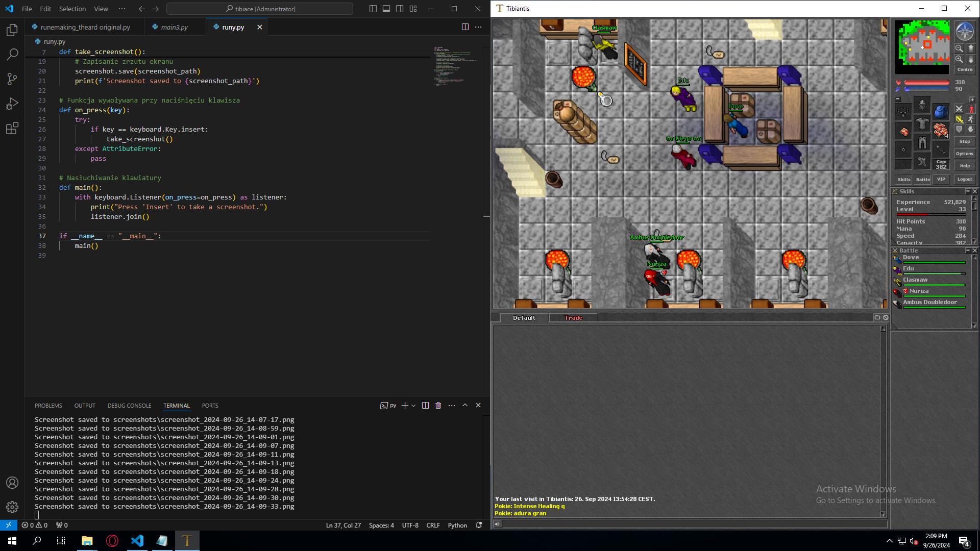Open the Run and Debug view

(12, 104)
